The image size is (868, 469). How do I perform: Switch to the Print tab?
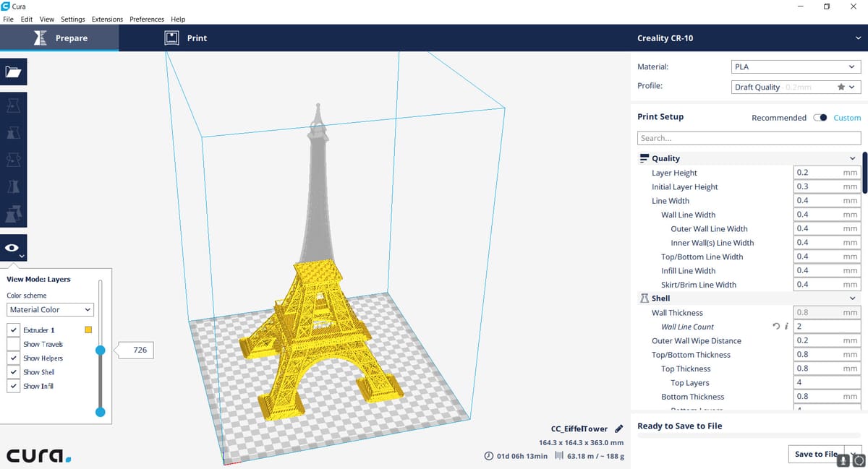[186, 38]
